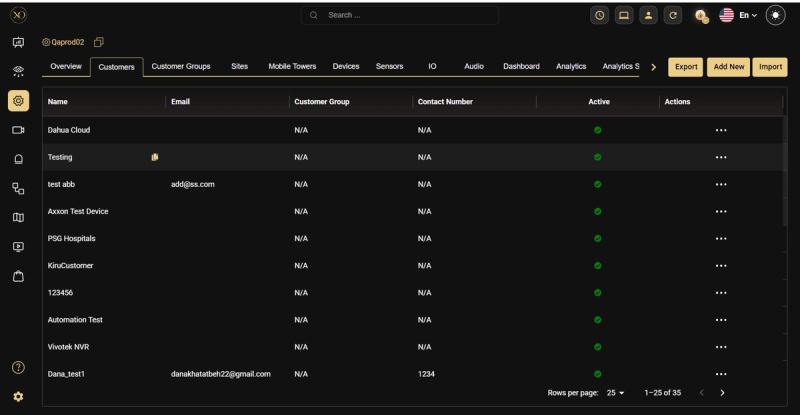The height and width of the screenshot is (415, 800).
Task: Open the camera icon in sidebar
Action: (18, 130)
